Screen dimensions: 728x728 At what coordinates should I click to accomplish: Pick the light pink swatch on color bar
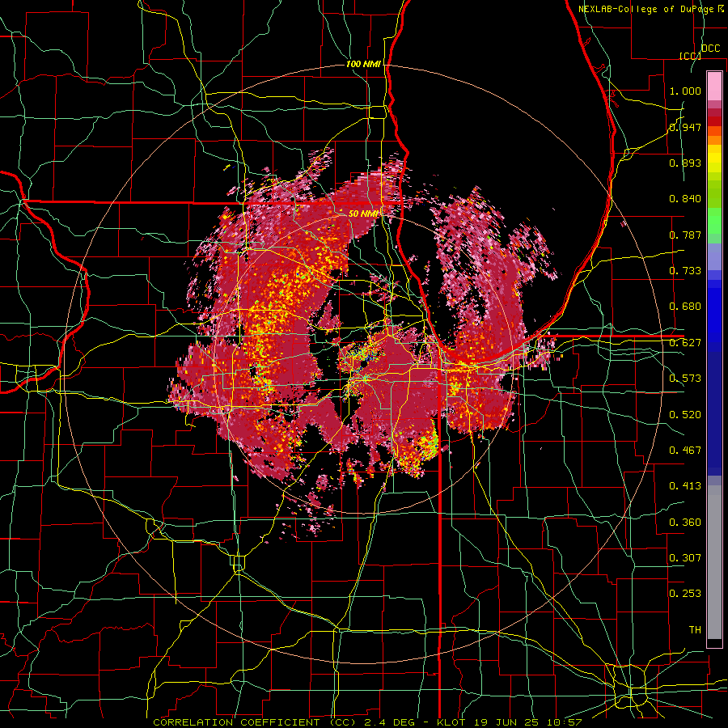coord(714,86)
